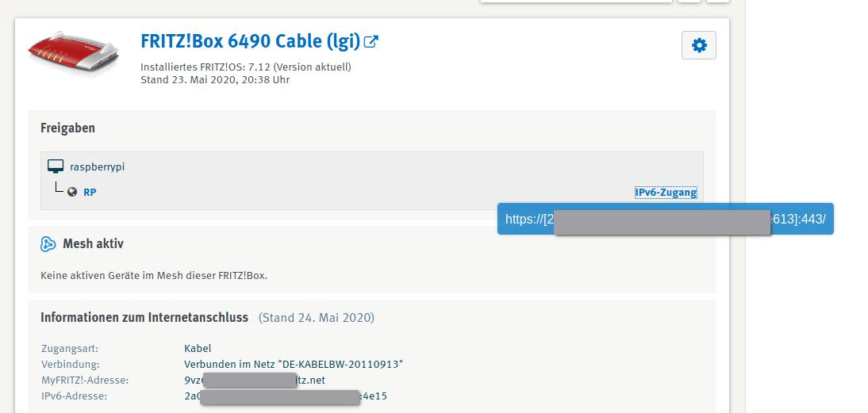The height and width of the screenshot is (413, 868).
Task: Click the https IPv6 address tooltip
Action: click(x=665, y=219)
